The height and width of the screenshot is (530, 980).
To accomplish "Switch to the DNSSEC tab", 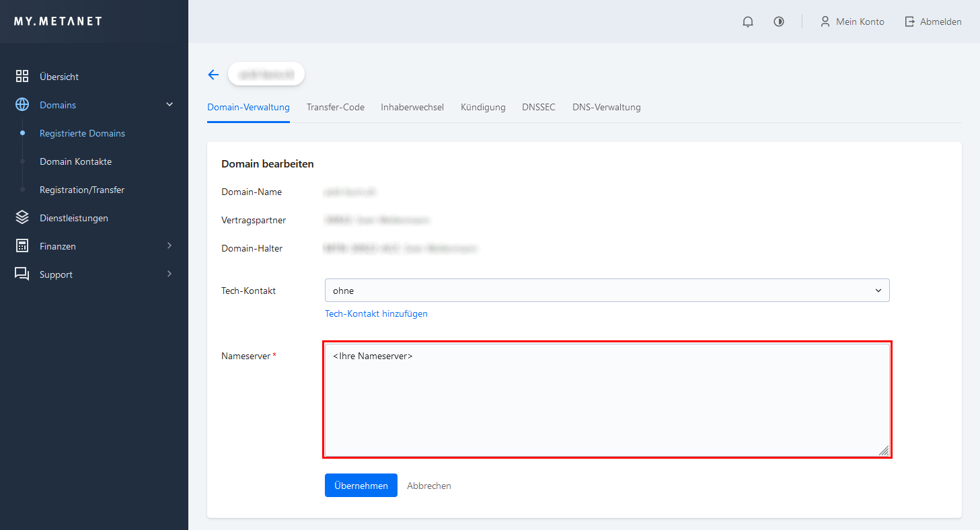I will [538, 107].
